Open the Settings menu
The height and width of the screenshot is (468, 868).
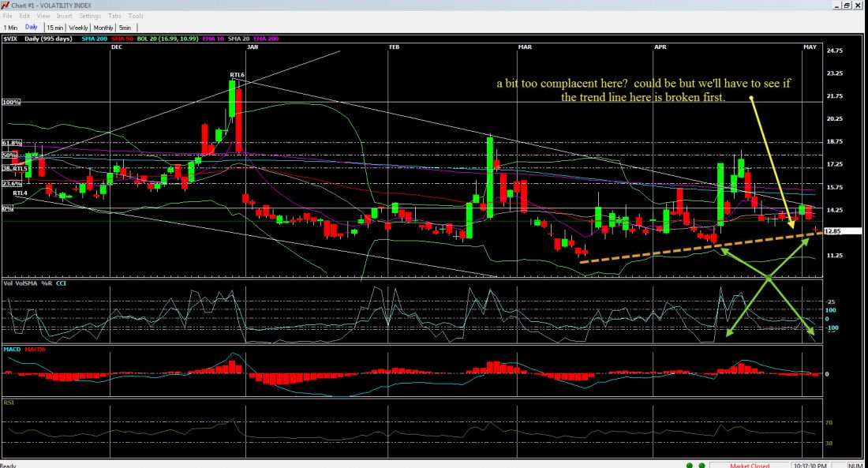pos(90,16)
